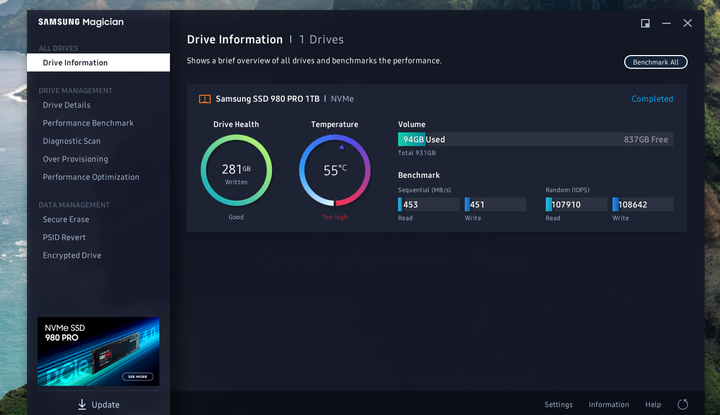Image resolution: width=720 pixels, height=415 pixels.
Task: Open Diagnostic Scan section
Action: [x=72, y=141]
